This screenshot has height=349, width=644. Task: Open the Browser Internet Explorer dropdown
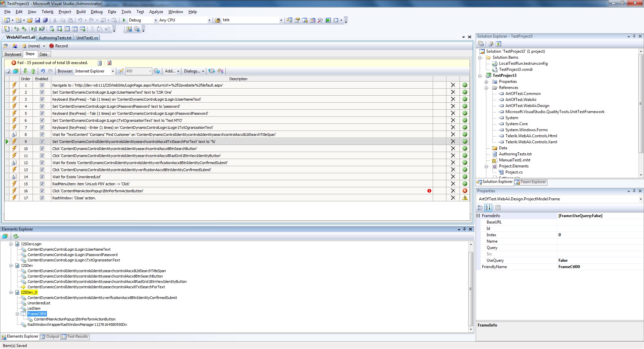tap(113, 71)
